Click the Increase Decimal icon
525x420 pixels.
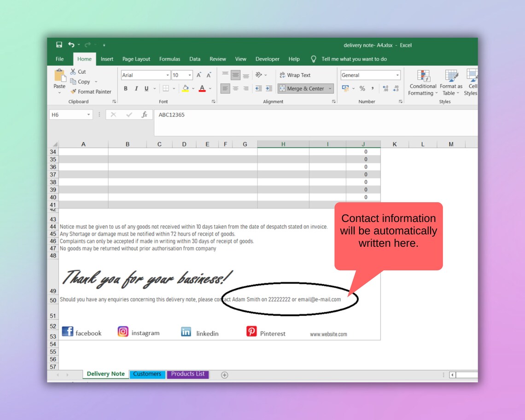pyautogui.click(x=386, y=88)
